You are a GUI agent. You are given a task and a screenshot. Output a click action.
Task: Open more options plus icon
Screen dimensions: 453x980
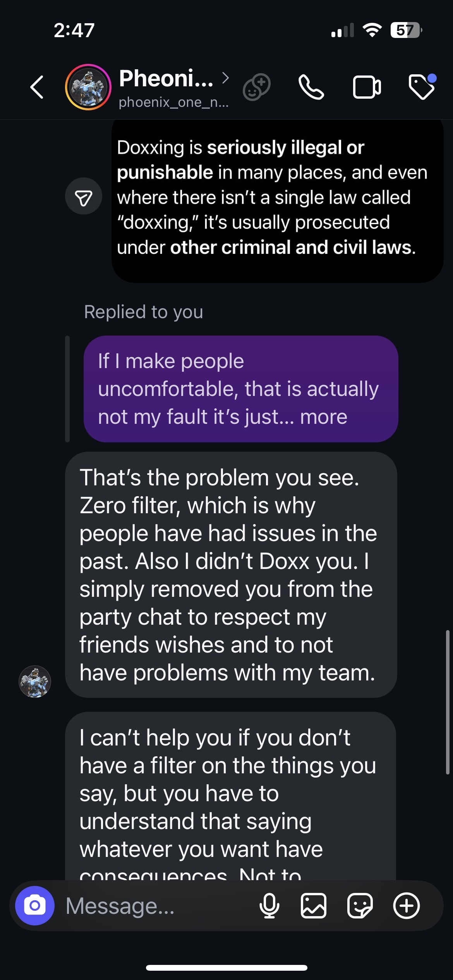pyautogui.click(x=407, y=906)
